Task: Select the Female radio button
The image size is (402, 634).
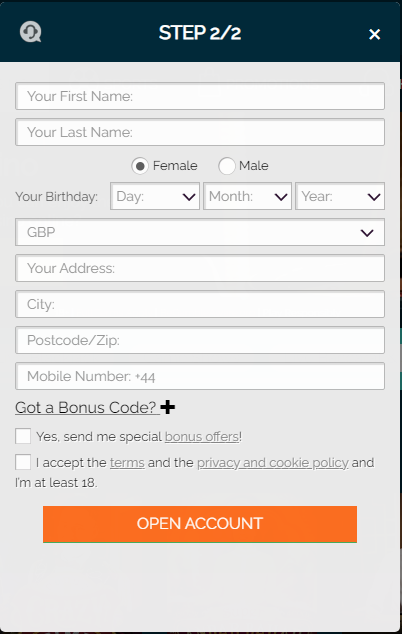Action: point(140,166)
